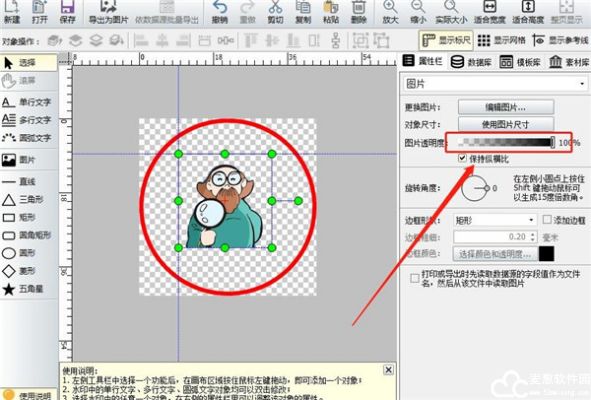
Task: Open the 边框形状 矩形 dropdown
Action: pos(495,220)
